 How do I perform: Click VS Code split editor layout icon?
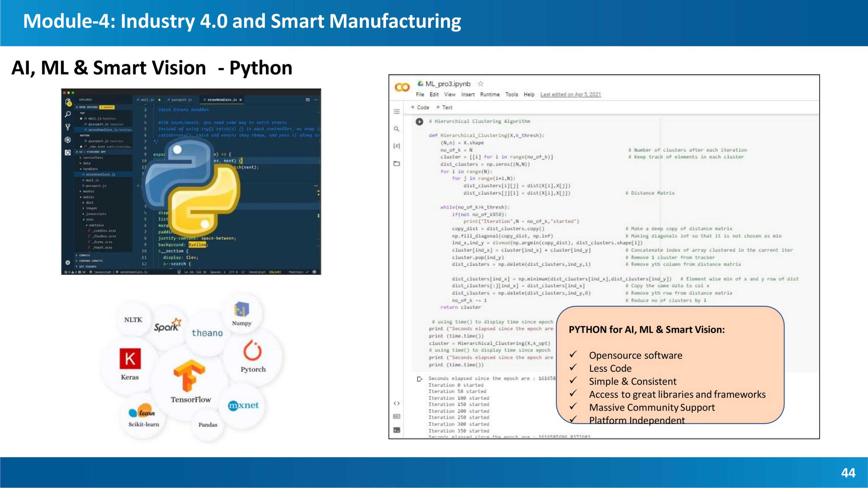coord(308,100)
